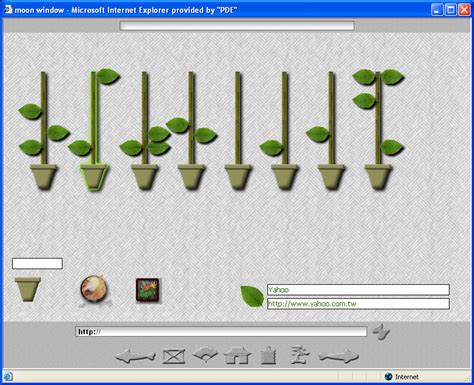Select the fourth plant's pot
Image resolution: width=474 pixels, height=385 pixels.
[x=191, y=177]
